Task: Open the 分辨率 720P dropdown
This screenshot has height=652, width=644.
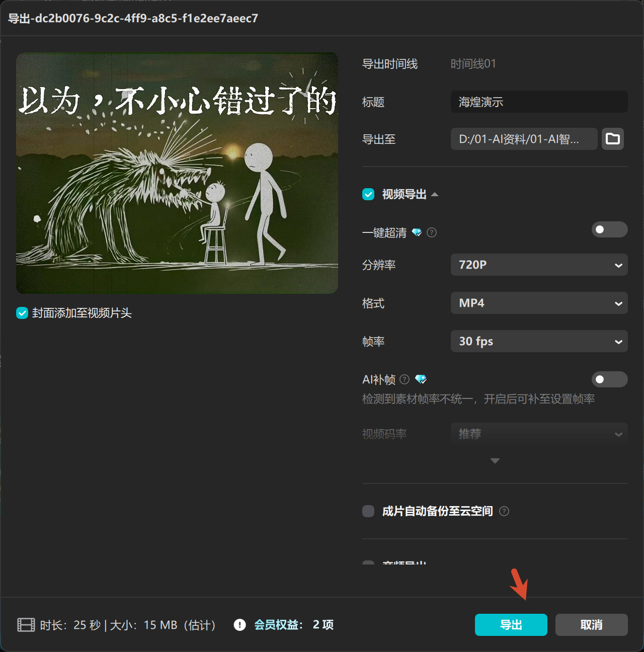Action: (x=539, y=265)
